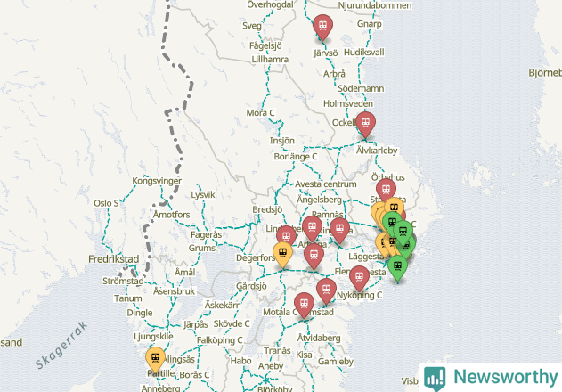Click the red train marker near Lindesberg
This screenshot has height=392, width=562.
click(x=286, y=235)
